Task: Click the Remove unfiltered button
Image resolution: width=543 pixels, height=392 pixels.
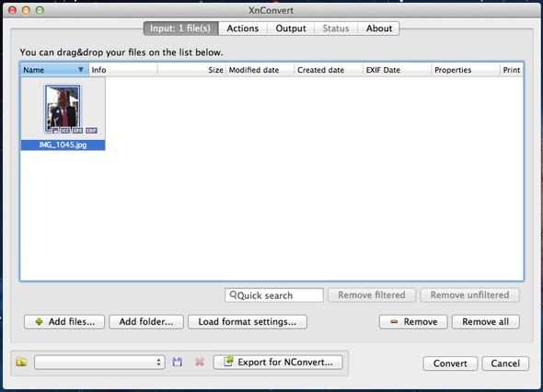Action: [x=470, y=295]
